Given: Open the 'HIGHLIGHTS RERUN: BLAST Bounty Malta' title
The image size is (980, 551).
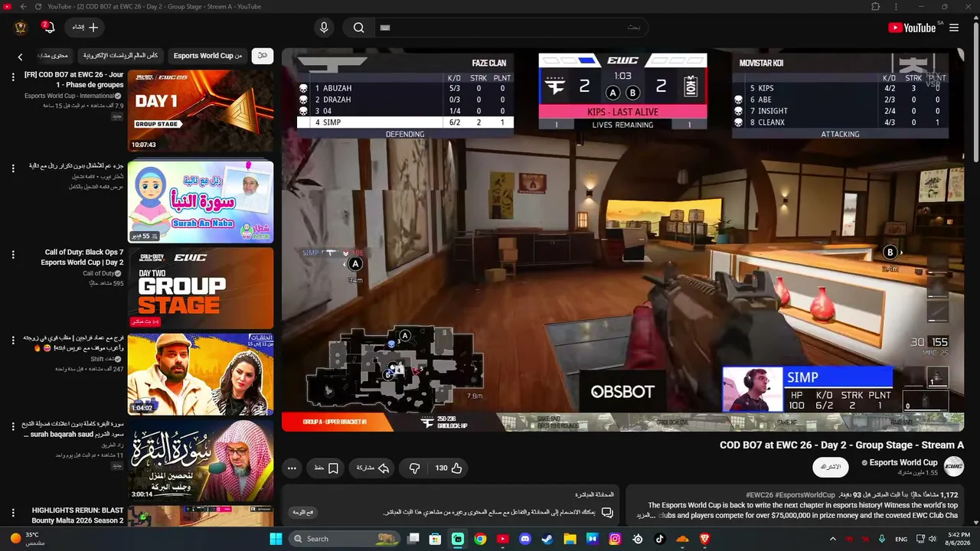Looking at the screenshot, I should pos(77,515).
